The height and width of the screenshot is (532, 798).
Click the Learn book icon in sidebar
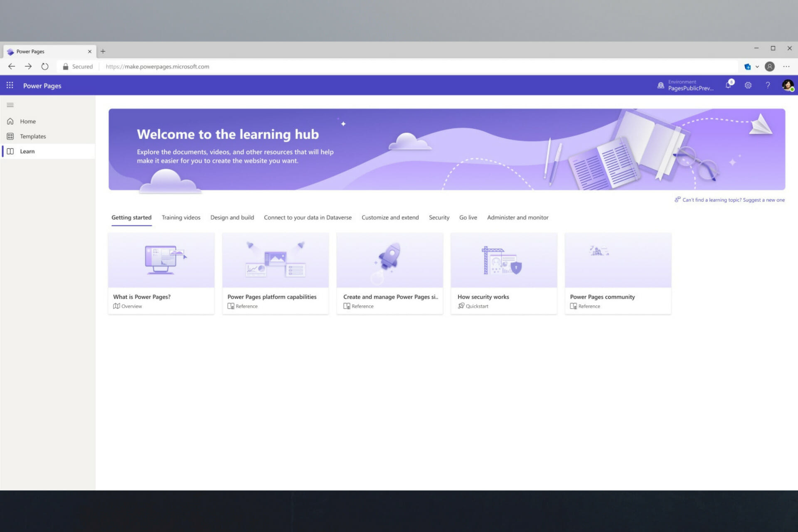10,151
